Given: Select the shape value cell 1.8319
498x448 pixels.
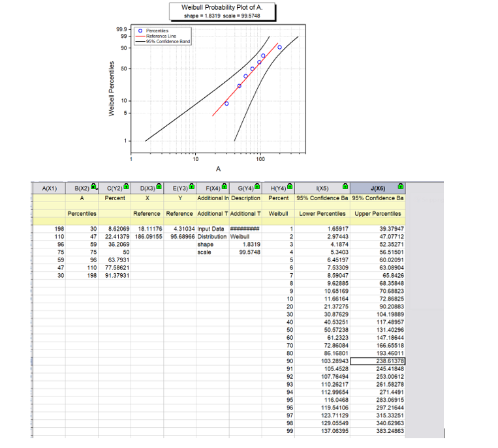Looking at the screenshot, I should click(x=245, y=245).
